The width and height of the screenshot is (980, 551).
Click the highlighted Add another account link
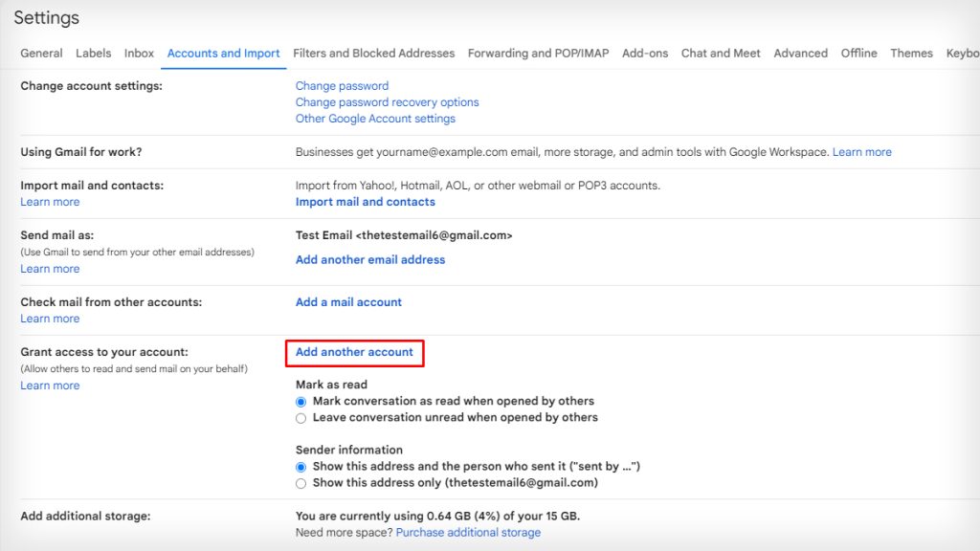355,352
